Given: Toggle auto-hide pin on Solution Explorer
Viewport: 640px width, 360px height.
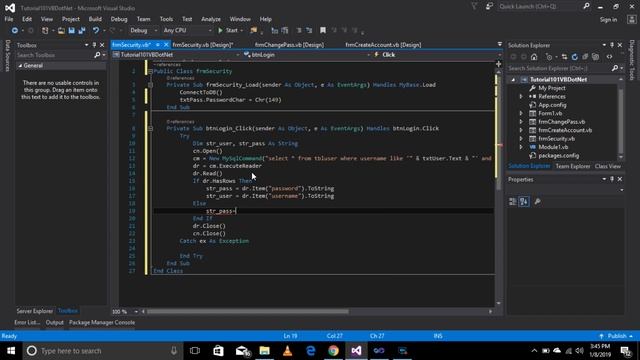Looking at the screenshot, I should click(x=612, y=45).
